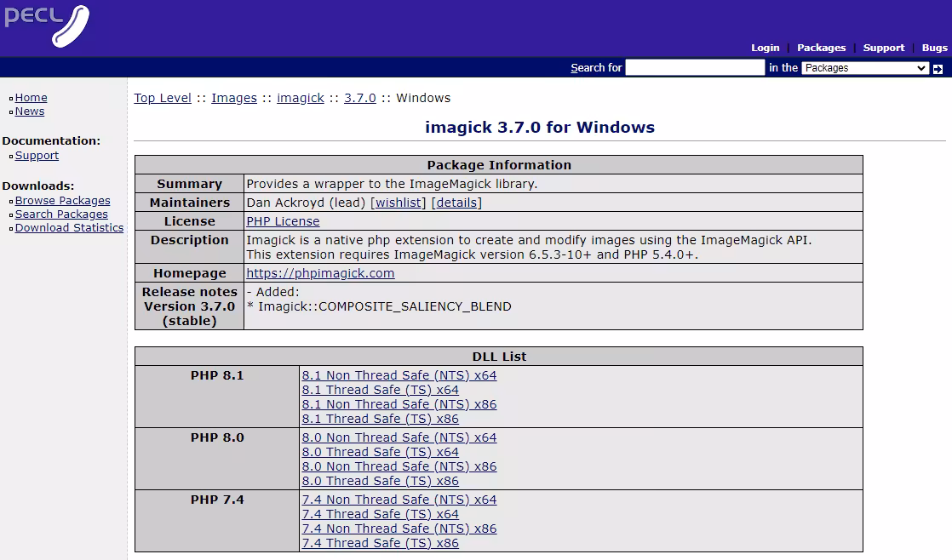Click the 'Description' row label
952x560 pixels.
click(x=189, y=240)
